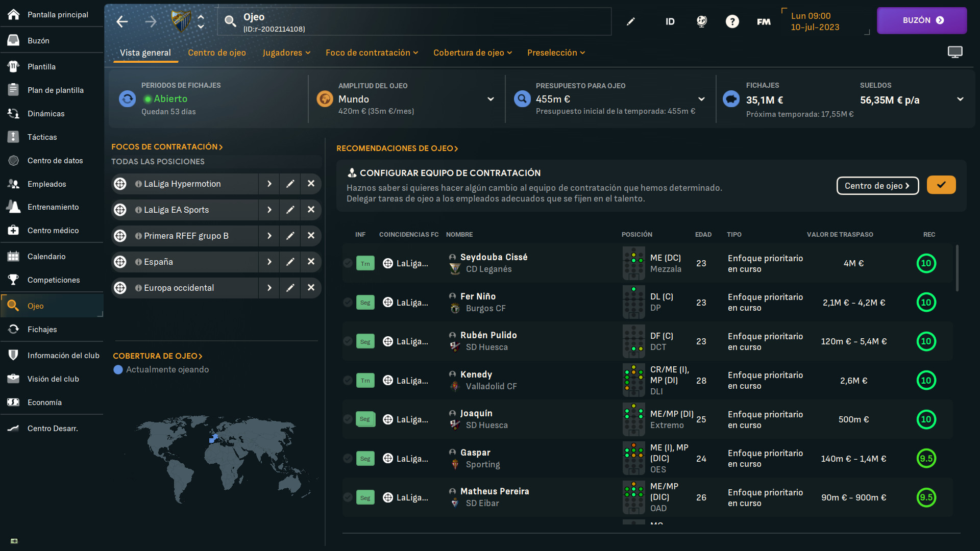980x551 pixels.
Task: Remove the LaLiga EA Sports focus
Action: pyautogui.click(x=311, y=210)
